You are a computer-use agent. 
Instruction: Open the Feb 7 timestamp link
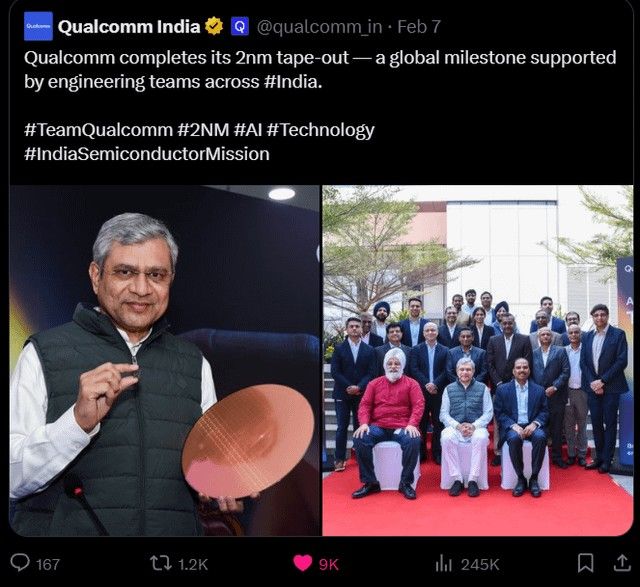419,27
